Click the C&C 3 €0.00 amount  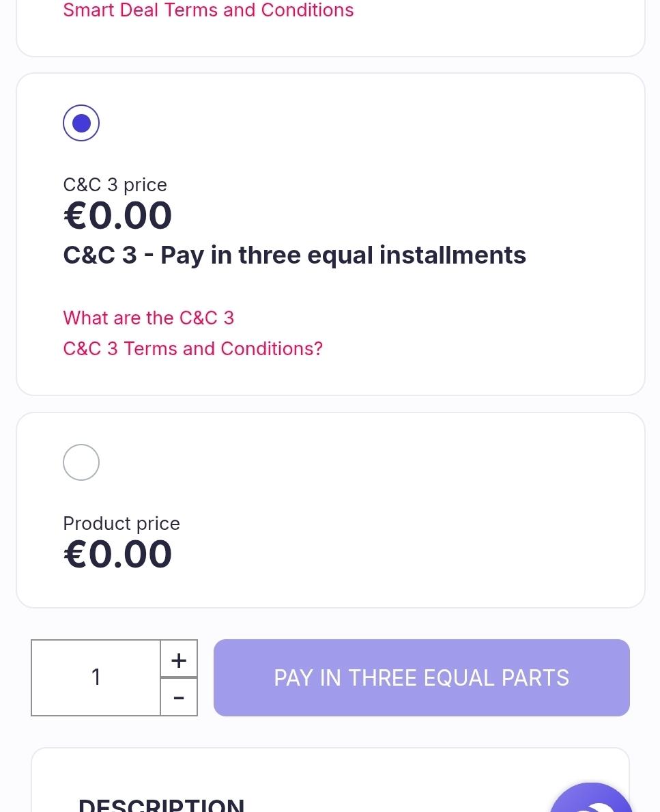[x=117, y=216]
